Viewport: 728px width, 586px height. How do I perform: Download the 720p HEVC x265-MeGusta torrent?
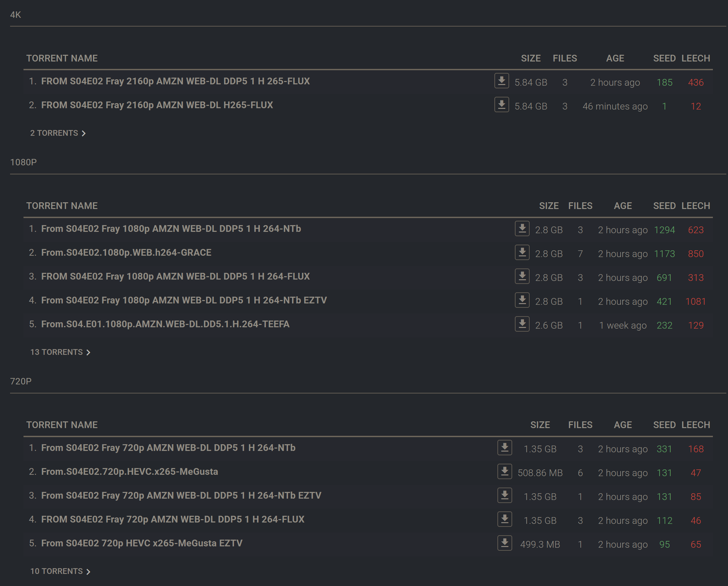[x=504, y=471]
